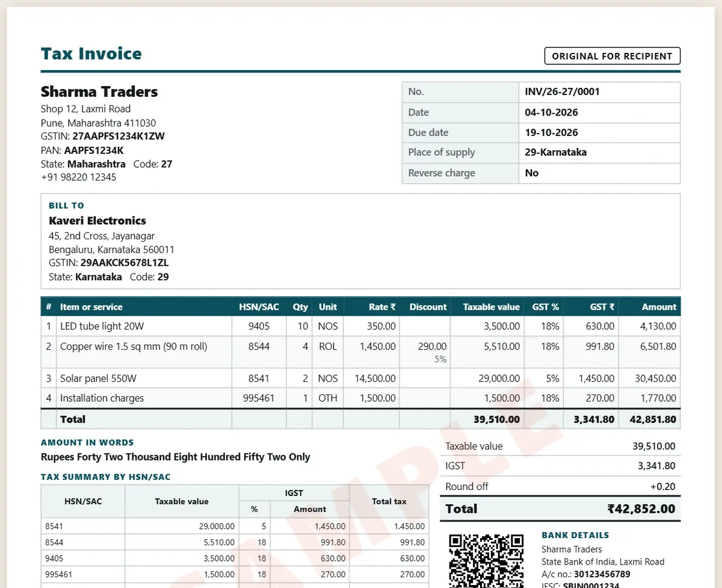Screen dimensions: 722x588
Task: Click buyer GSTIN 29AAKCK5678L1ZL
Action: click(x=125, y=263)
